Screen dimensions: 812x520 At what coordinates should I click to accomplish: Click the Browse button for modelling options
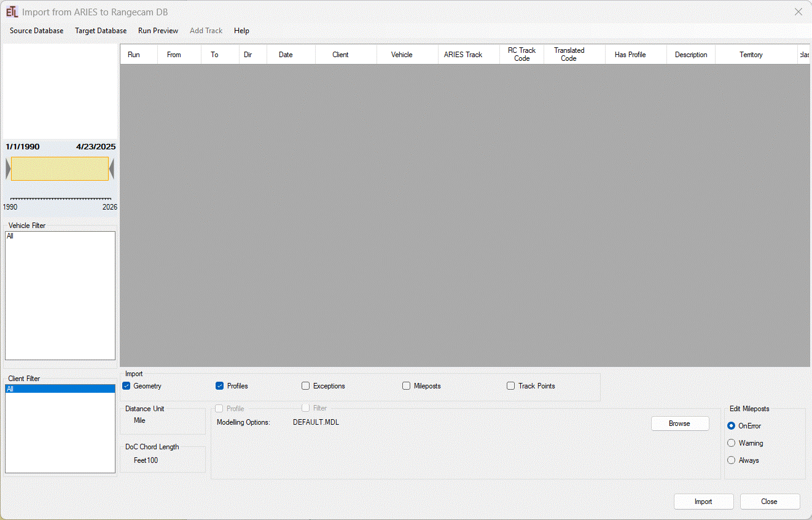pos(680,423)
